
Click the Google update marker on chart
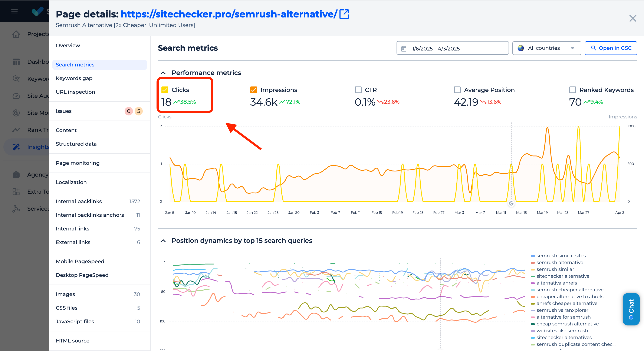(x=511, y=203)
